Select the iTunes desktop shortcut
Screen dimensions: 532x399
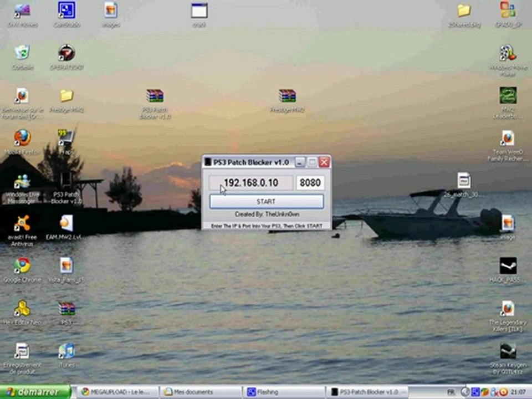click(66, 355)
